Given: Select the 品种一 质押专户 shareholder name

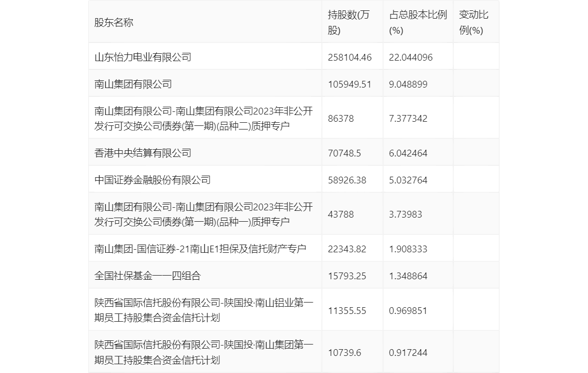Looking at the screenshot, I should tap(204, 214).
